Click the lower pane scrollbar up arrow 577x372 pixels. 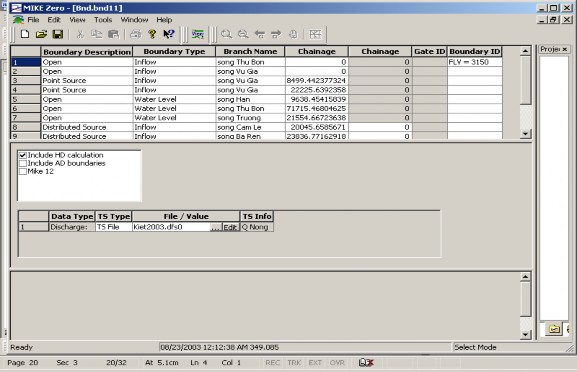tap(525, 277)
